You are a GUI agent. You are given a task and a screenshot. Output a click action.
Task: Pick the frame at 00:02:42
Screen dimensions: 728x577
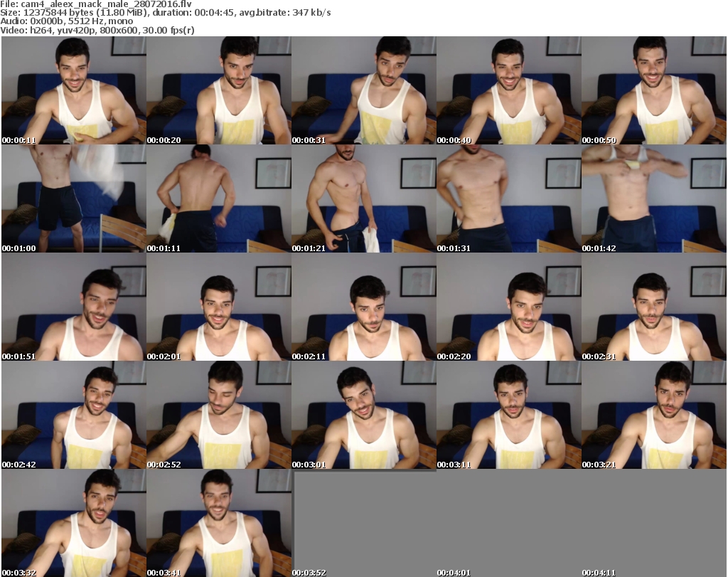pyautogui.click(x=74, y=415)
